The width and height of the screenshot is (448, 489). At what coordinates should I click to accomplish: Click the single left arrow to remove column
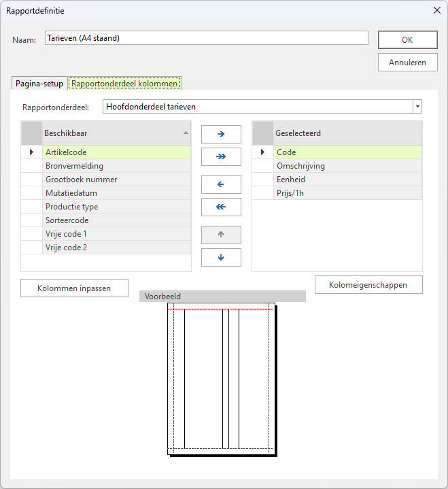coord(221,184)
